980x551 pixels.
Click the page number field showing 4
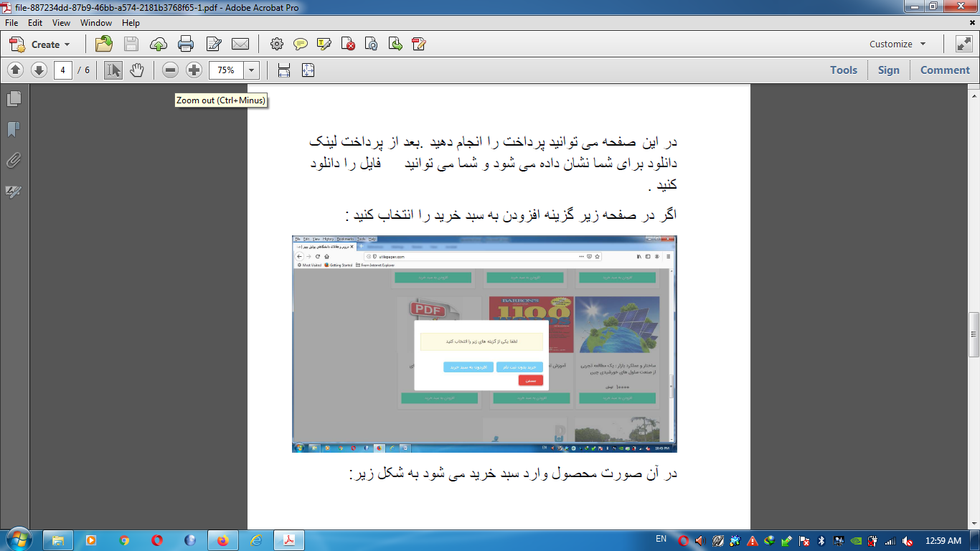coord(63,70)
